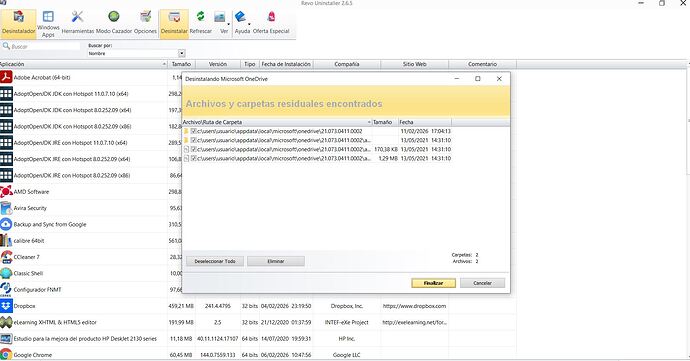Select AdoptOpenJDK JDK 11.0.7.10 (x64) icon
The height and width of the screenshot is (361, 690).
pos(6,94)
